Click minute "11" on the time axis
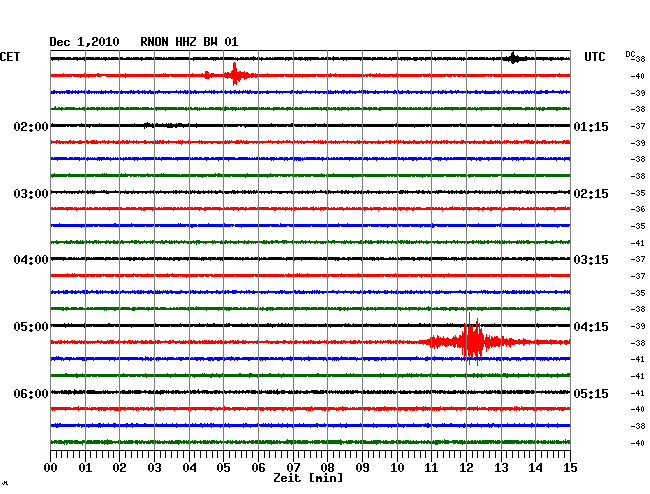The image size is (650, 494). (431, 468)
